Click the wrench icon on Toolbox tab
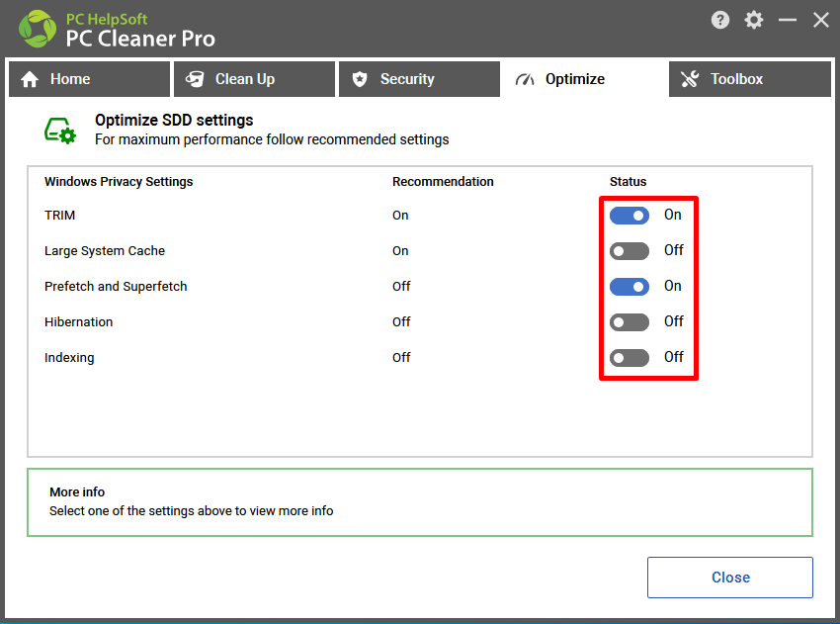This screenshot has width=840, height=624. [690, 79]
